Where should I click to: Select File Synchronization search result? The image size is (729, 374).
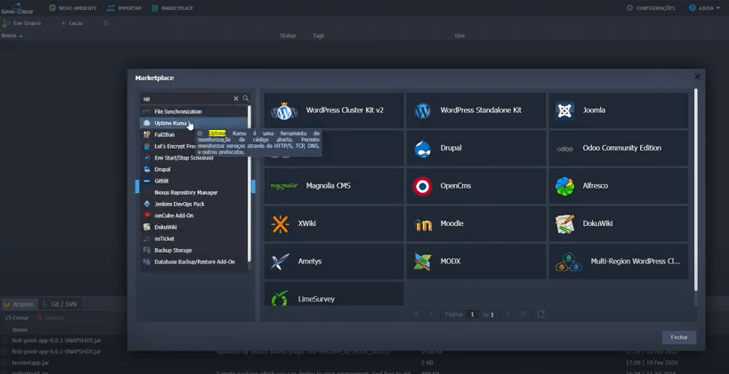[194, 112]
